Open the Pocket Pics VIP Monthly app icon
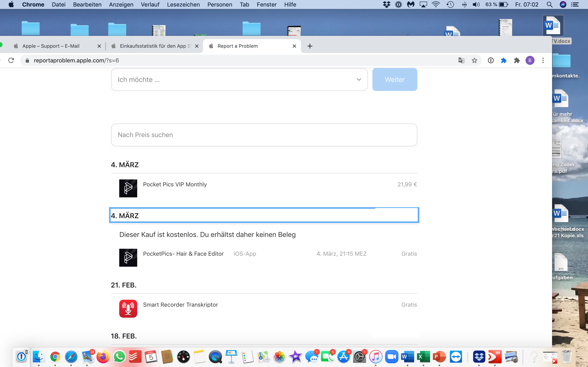 (x=128, y=188)
